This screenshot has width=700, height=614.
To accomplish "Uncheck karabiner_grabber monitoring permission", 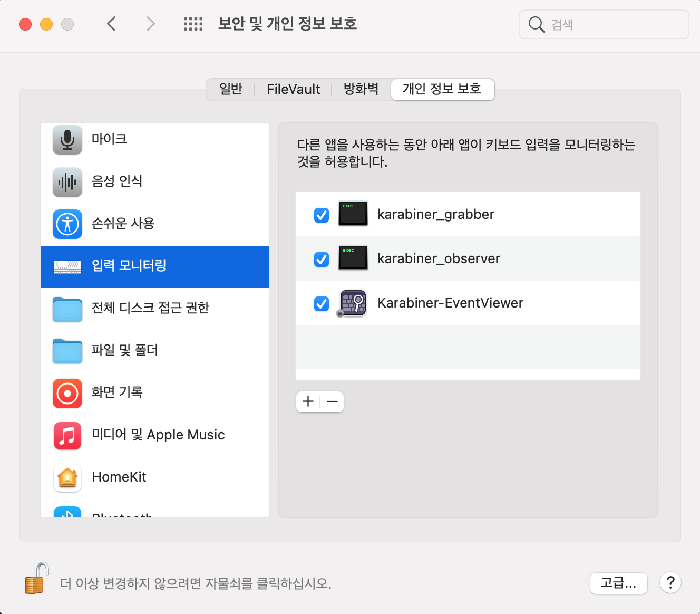I will (x=321, y=215).
